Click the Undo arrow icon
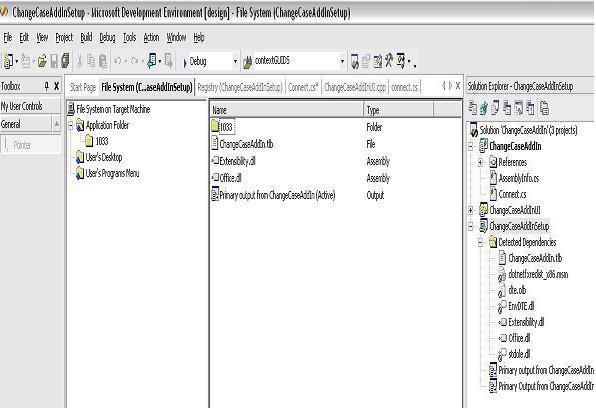596x408 pixels. (x=117, y=61)
